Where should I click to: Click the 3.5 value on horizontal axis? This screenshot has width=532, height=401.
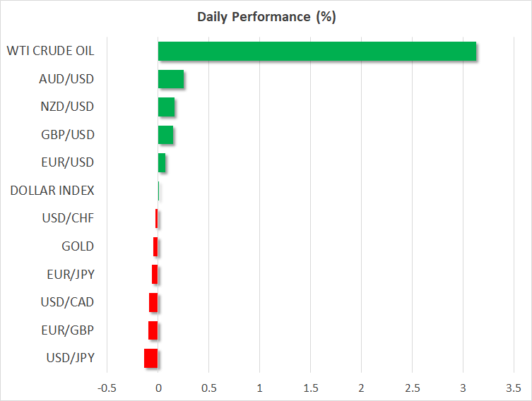point(514,388)
